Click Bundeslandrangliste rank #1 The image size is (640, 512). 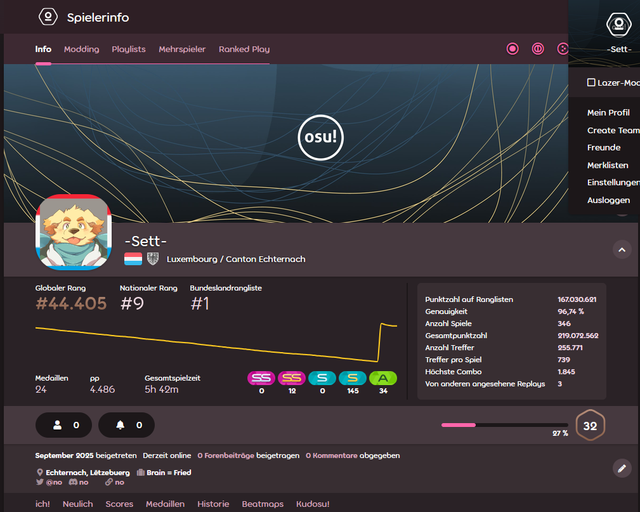[x=200, y=303]
